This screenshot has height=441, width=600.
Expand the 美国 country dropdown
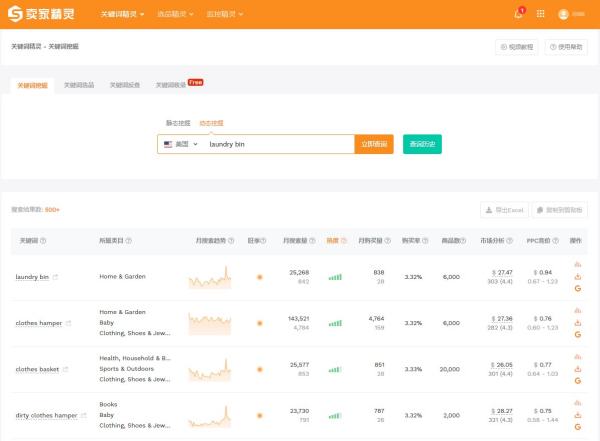[x=180, y=144]
